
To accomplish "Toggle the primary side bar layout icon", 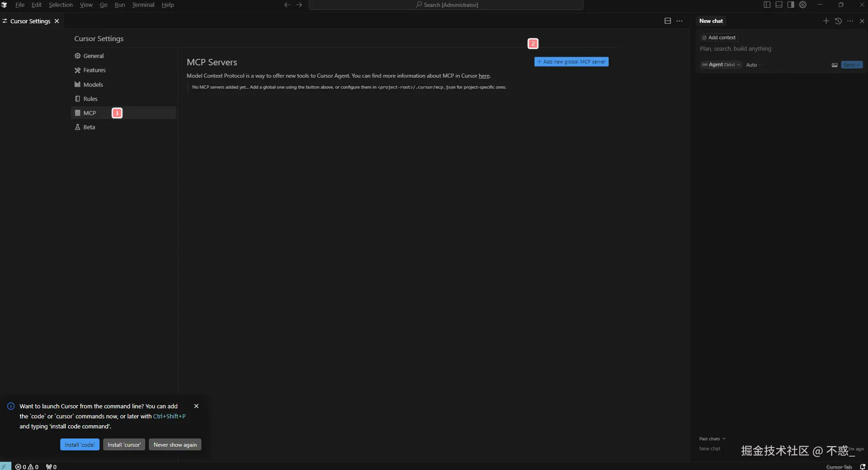I will tap(767, 5).
